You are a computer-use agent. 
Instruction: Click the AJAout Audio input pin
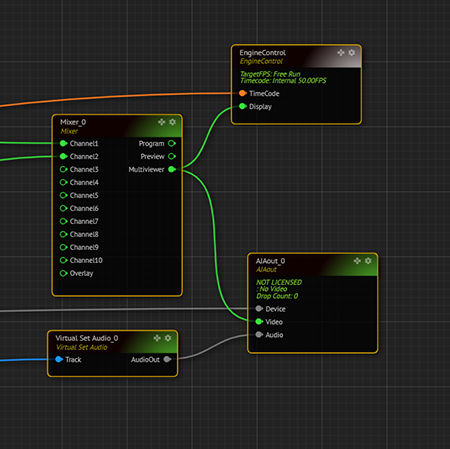(259, 335)
